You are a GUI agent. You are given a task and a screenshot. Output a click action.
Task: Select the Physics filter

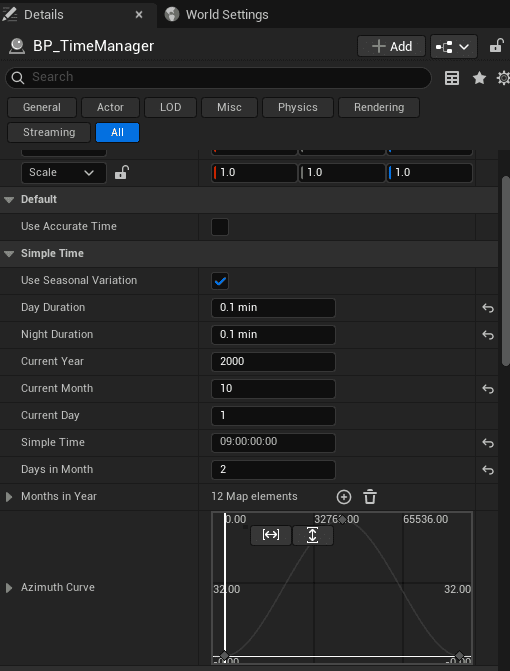298,107
